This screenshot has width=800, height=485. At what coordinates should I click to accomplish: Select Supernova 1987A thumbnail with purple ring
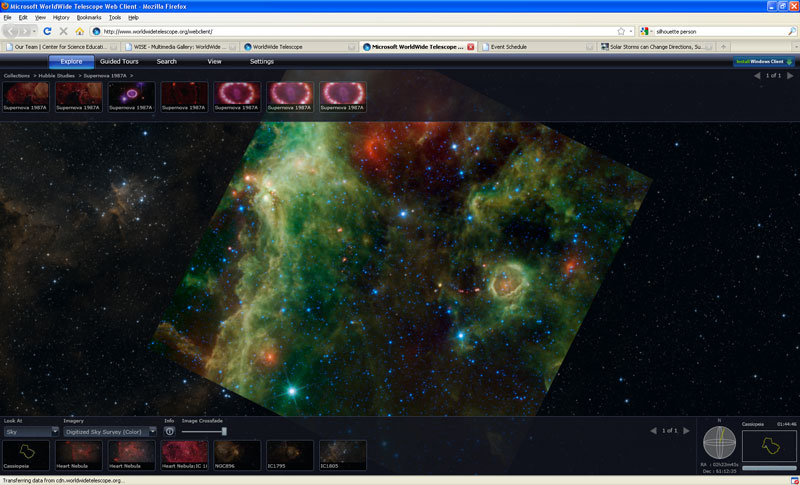(x=132, y=96)
